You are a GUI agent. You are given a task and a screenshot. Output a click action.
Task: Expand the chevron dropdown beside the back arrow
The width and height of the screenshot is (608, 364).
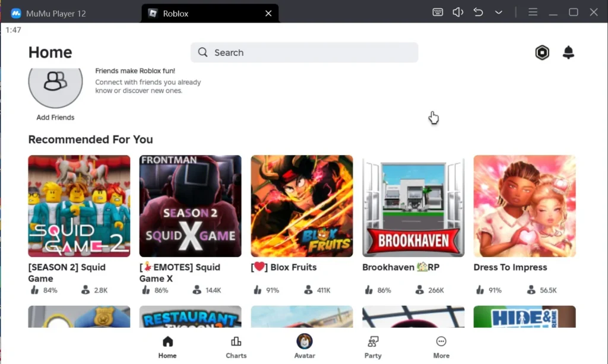[498, 12]
